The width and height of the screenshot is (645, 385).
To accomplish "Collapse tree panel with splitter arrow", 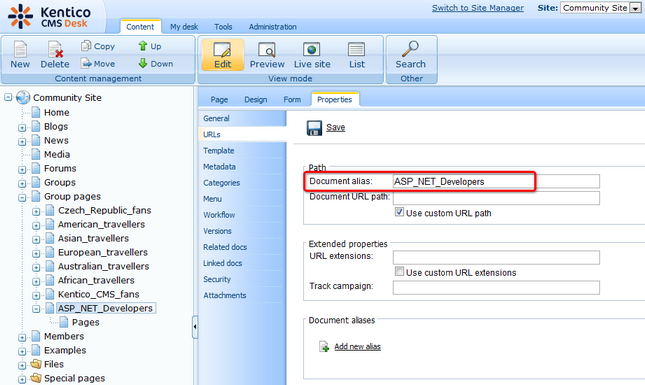I will [195, 327].
